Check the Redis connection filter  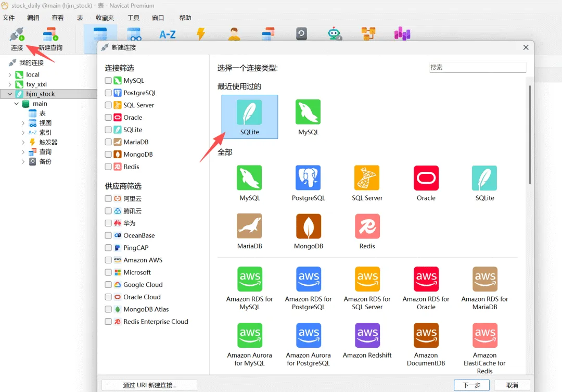[x=108, y=167]
